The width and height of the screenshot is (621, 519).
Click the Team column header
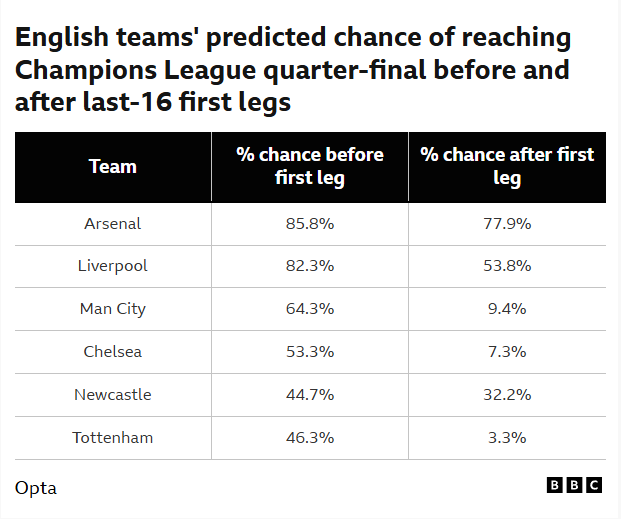[x=113, y=166]
